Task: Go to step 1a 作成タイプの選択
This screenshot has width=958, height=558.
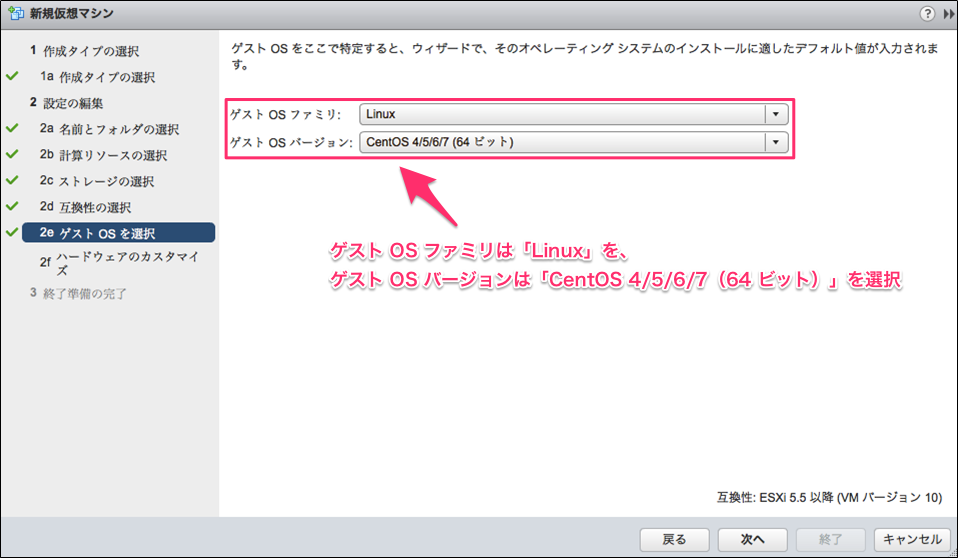Action: click(x=98, y=77)
